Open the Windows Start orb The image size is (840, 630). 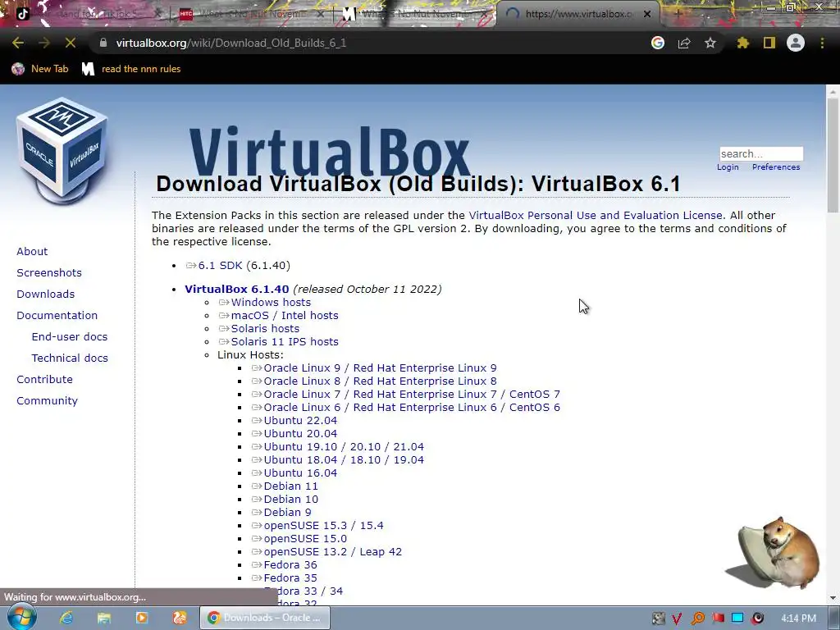click(x=21, y=617)
